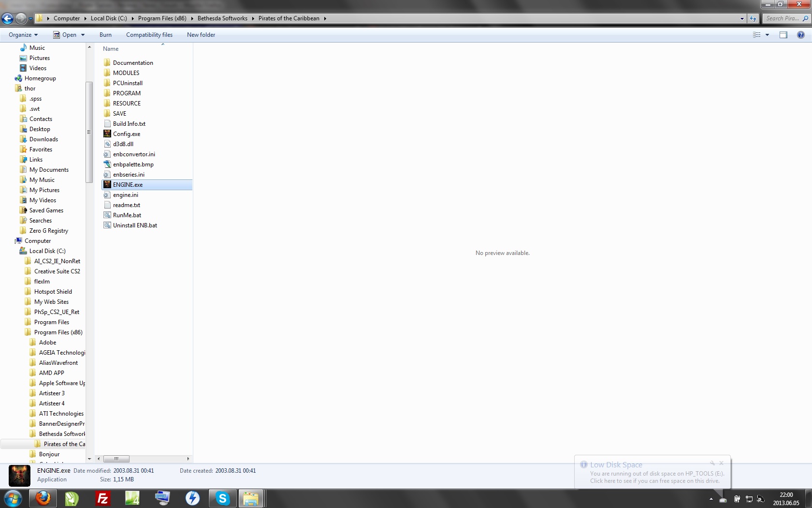Open the view options dropdown arrow
The height and width of the screenshot is (508, 812).
click(767, 35)
